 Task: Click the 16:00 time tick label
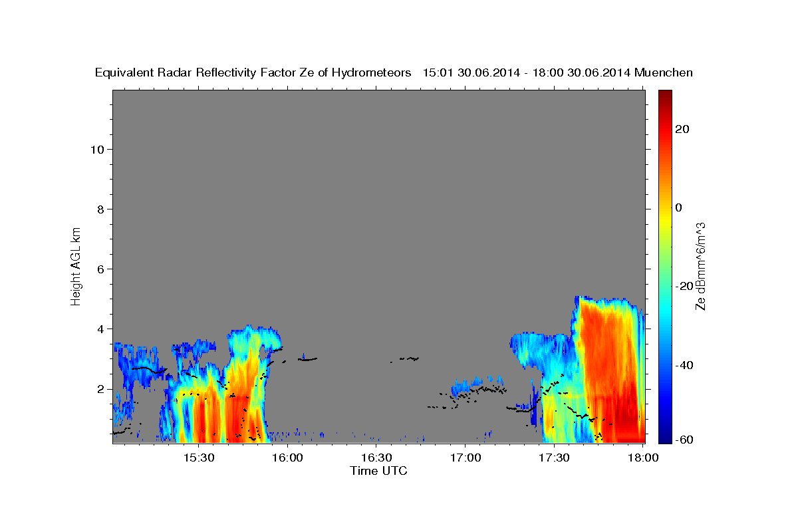click(x=288, y=458)
